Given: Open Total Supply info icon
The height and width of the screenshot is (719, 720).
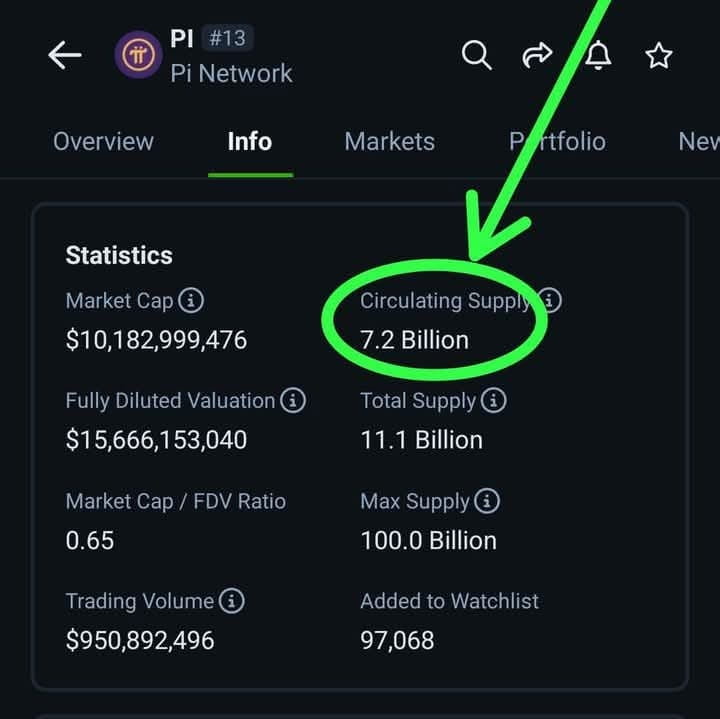Looking at the screenshot, I should tap(494, 400).
